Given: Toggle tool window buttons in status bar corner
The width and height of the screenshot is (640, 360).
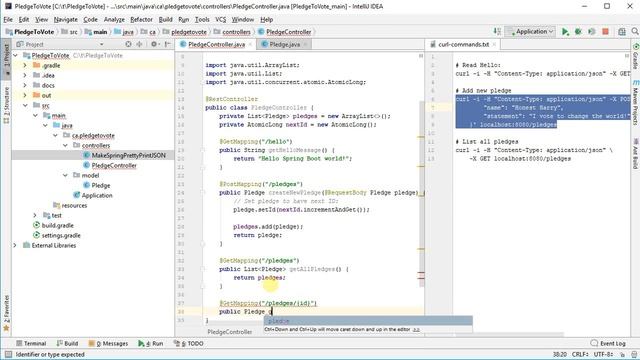Looking at the screenshot, I should pyautogui.click(x=8, y=354).
